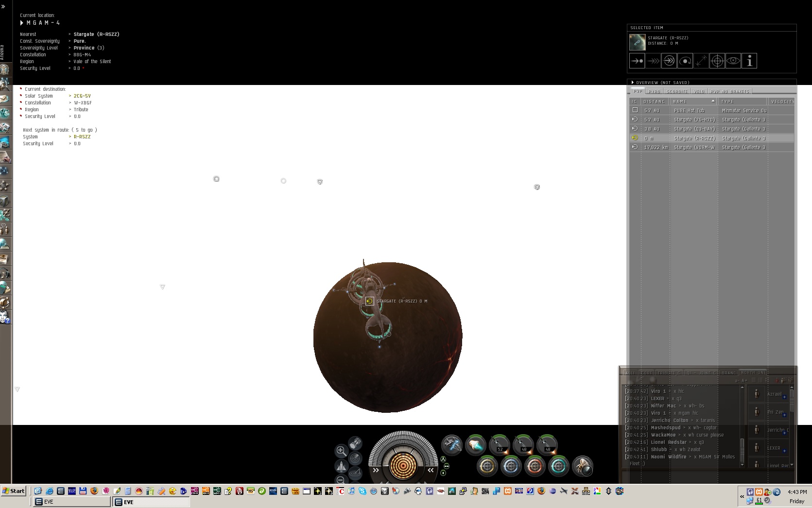Viewport: 812px width, 508px height.
Task: Expand the sidebar with the double-chevron button
Action: [3, 7]
